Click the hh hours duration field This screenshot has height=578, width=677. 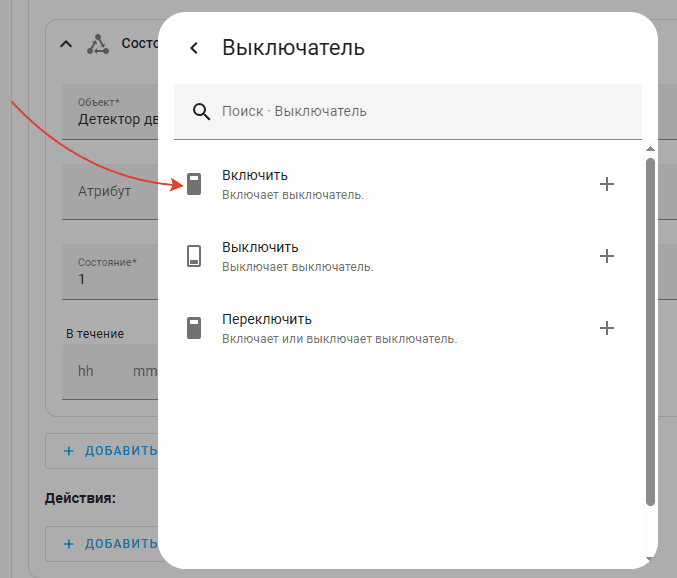[86, 371]
